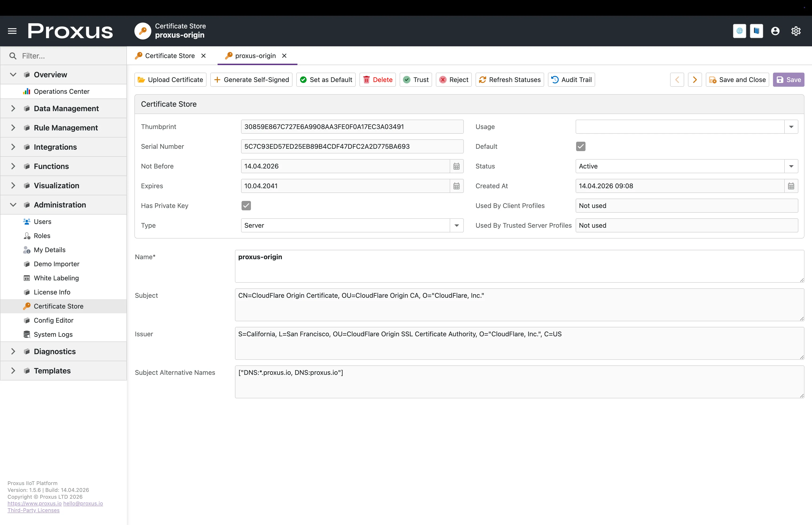Open the hamburger navigation menu

point(12,31)
